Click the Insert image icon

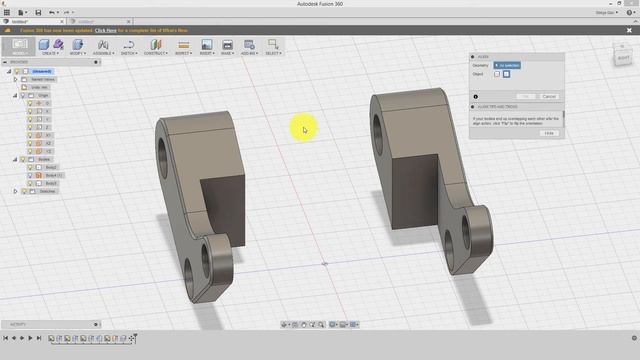(207, 44)
